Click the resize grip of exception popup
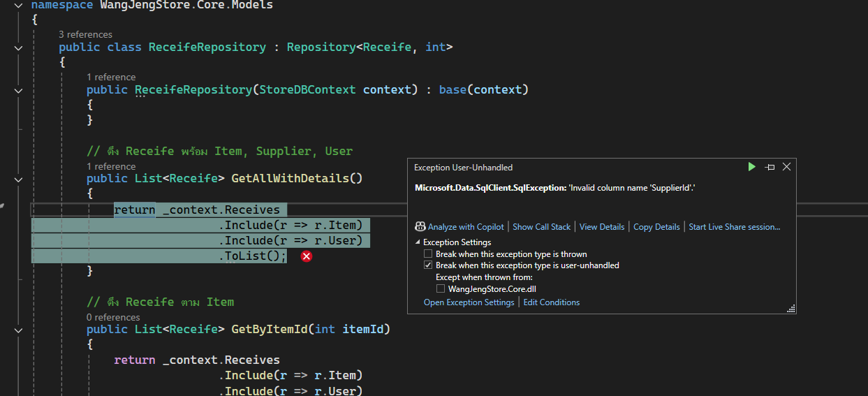Image resolution: width=868 pixels, height=396 pixels. (x=790, y=308)
